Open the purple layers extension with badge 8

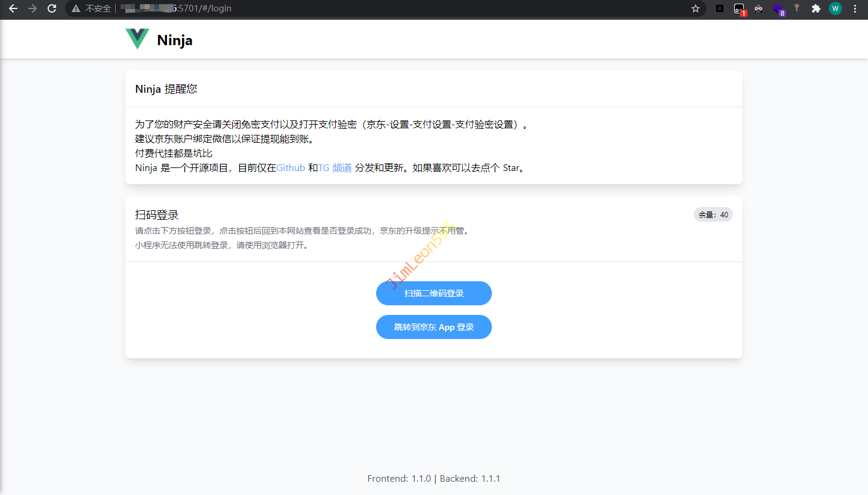778,9
